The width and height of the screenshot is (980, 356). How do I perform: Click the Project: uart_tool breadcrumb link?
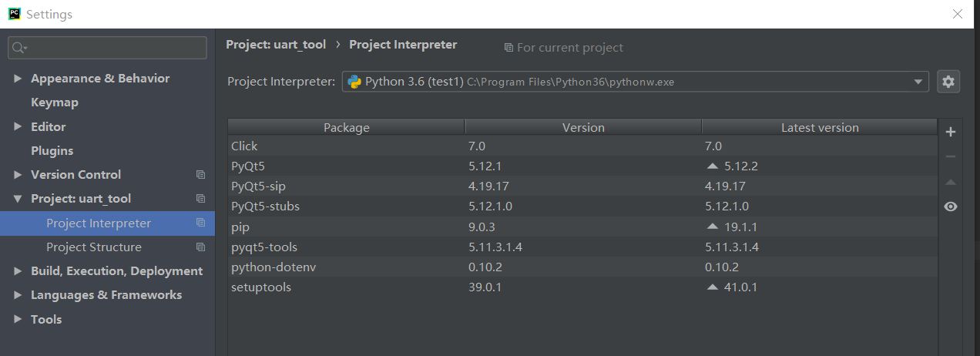click(x=276, y=45)
